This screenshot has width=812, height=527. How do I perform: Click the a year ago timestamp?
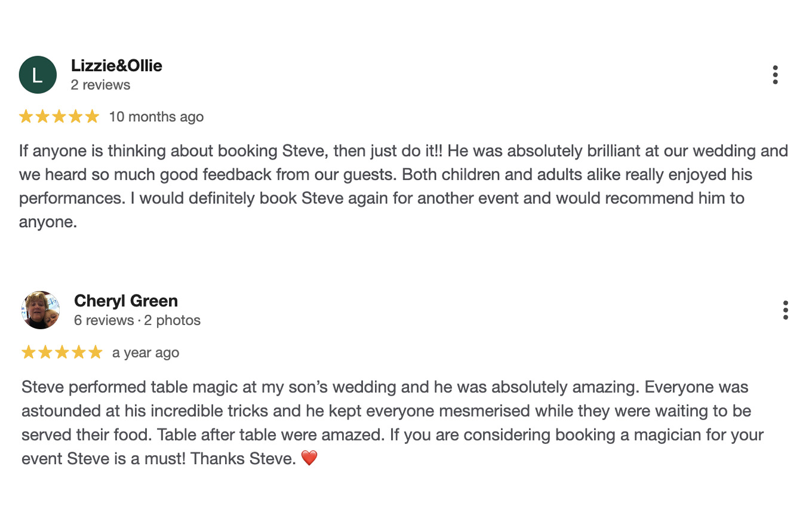(145, 353)
